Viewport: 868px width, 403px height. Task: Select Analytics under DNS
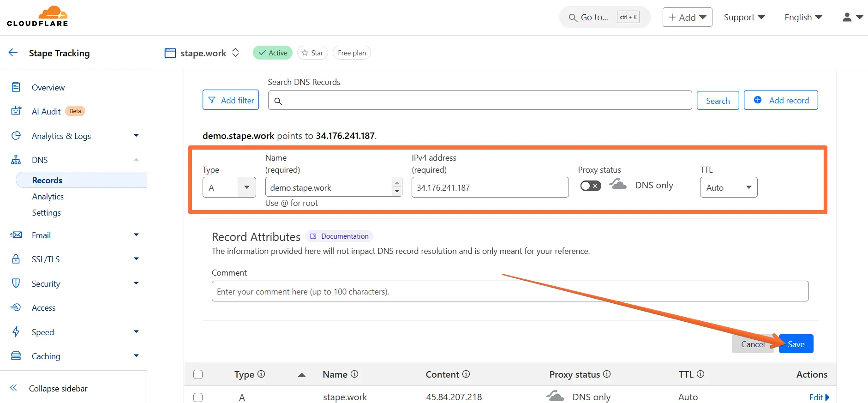[48, 196]
